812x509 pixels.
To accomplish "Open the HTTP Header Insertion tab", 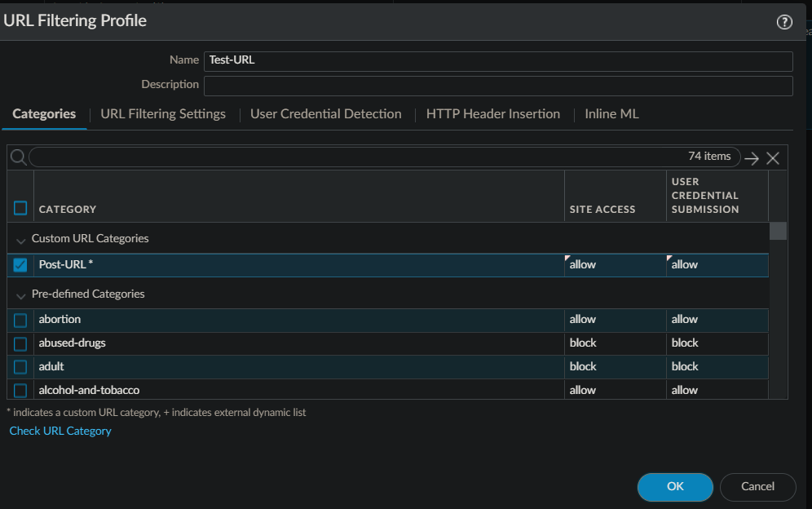I will 493,114.
